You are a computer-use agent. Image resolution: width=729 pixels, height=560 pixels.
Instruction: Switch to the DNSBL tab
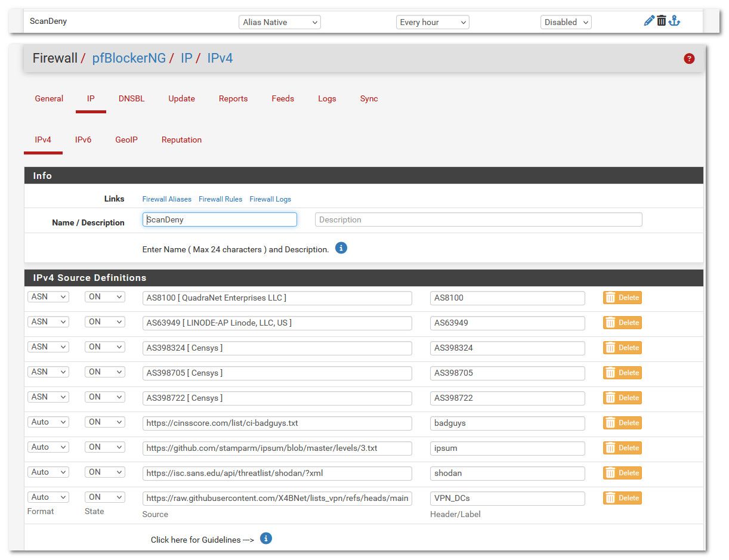pos(131,99)
